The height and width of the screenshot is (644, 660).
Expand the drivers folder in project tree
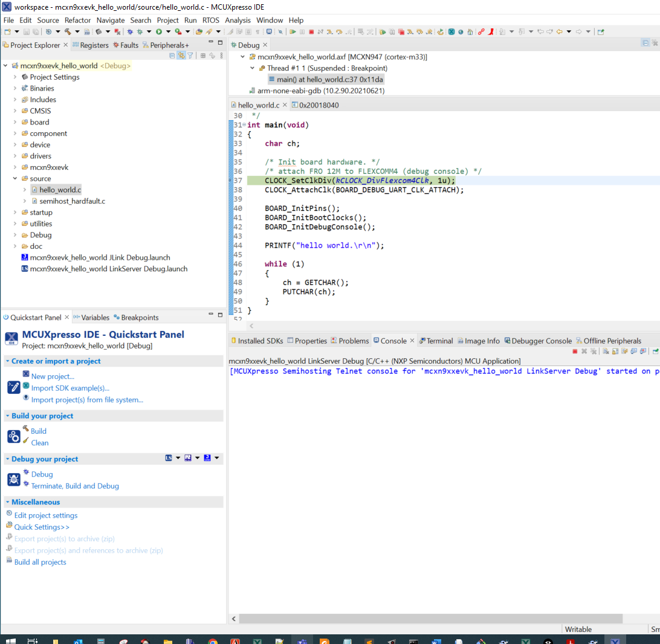pos(15,156)
